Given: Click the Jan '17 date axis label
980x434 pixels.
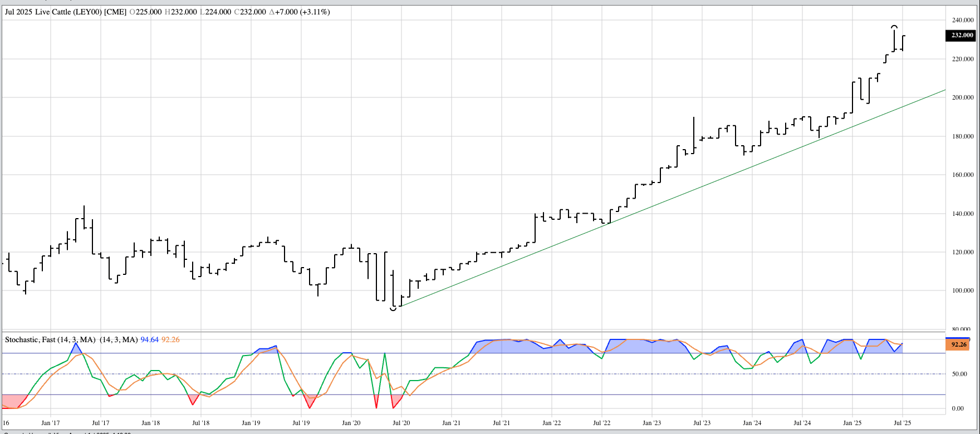Looking at the screenshot, I should [51, 423].
